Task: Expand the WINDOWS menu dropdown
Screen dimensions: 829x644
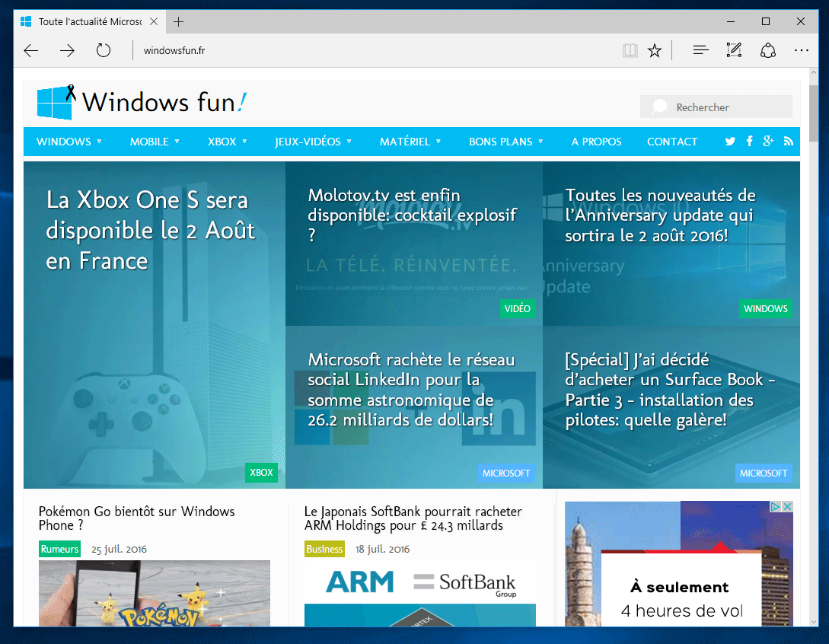Action: (x=69, y=142)
